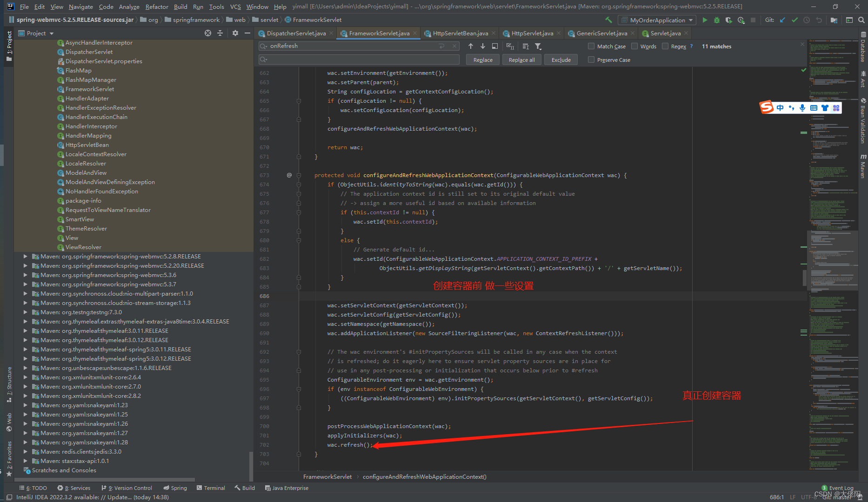Screen dimensions: 868x502
Task: Hide the Project panel with the minus icon
Action: tap(247, 33)
